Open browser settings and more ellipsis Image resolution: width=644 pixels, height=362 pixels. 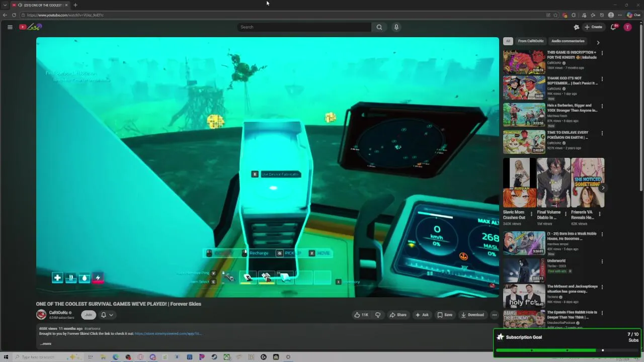[x=619, y=15]
